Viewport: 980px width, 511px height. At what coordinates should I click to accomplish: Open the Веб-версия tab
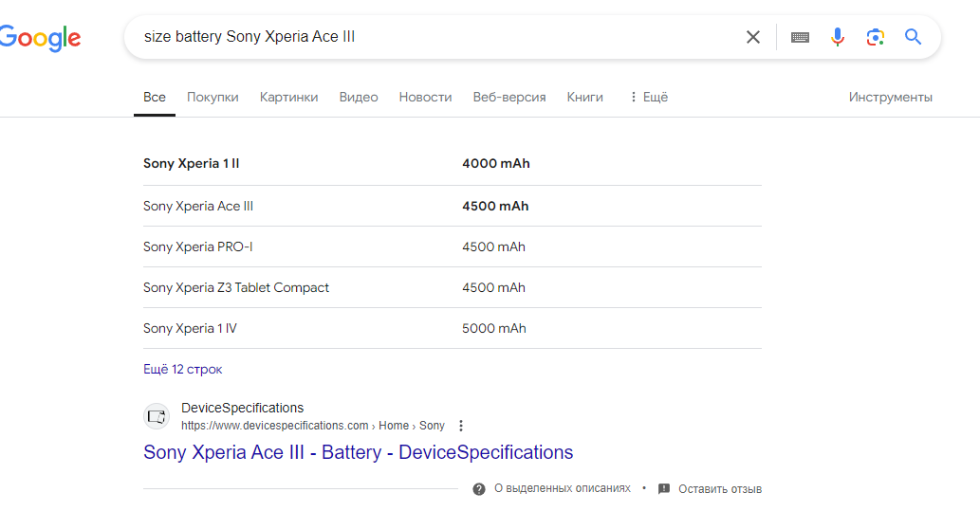tap(509, 97)
